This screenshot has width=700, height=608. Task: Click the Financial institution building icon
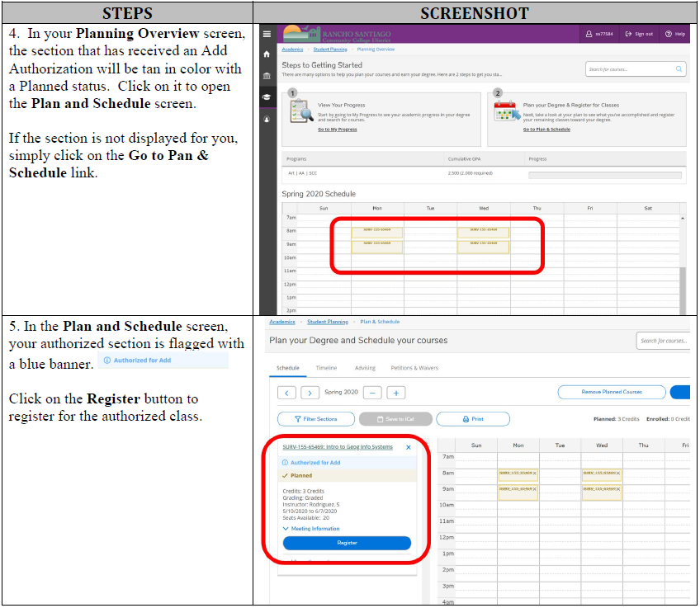point(267,76)
